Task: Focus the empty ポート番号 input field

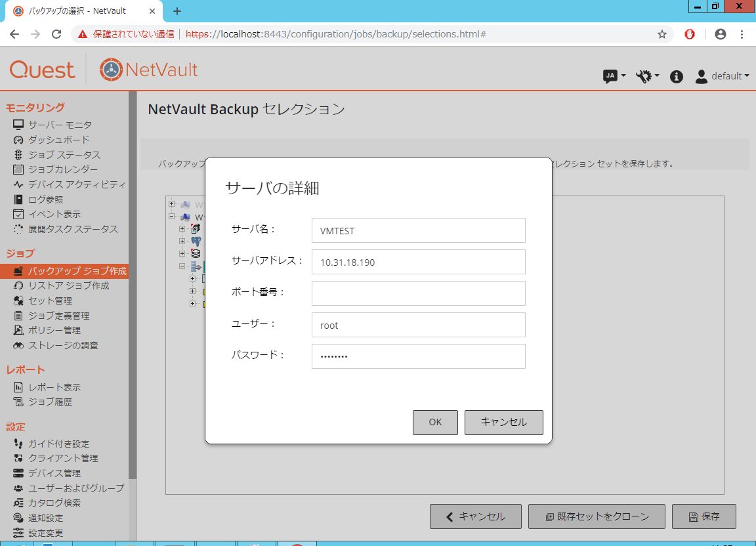Action: (418, 293)
